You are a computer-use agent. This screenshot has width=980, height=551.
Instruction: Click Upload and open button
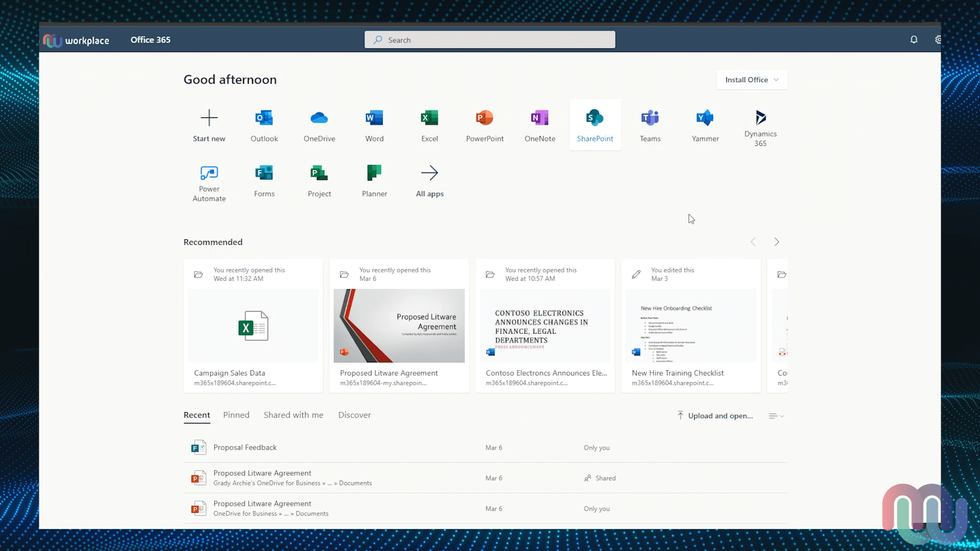pyautogui.click(x=715, y=416)
